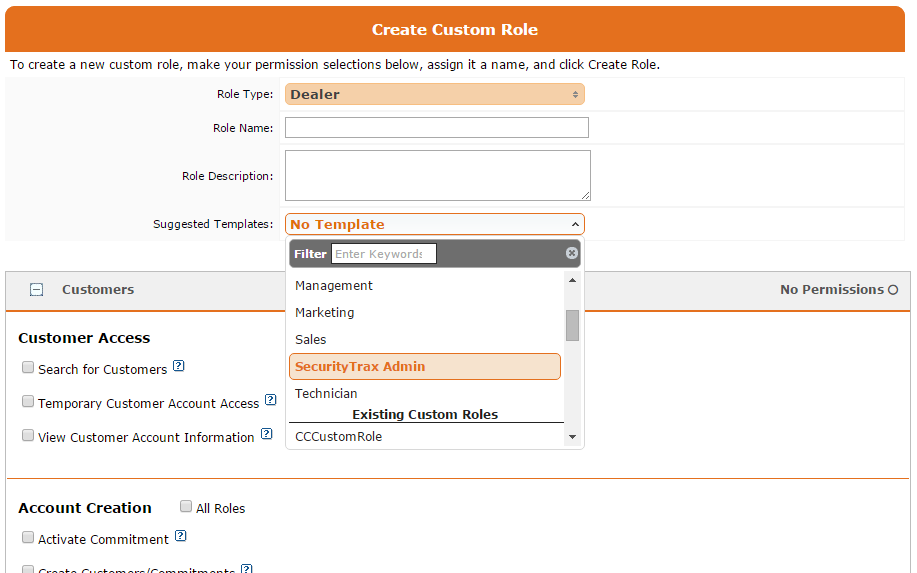Check the Temporary Customer Account Access box
The image size is (917, 573).
tap(28, 402)
